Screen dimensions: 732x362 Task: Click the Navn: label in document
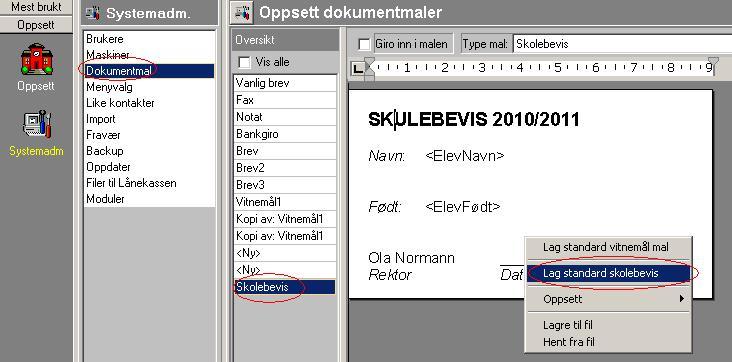coord(387,156)
